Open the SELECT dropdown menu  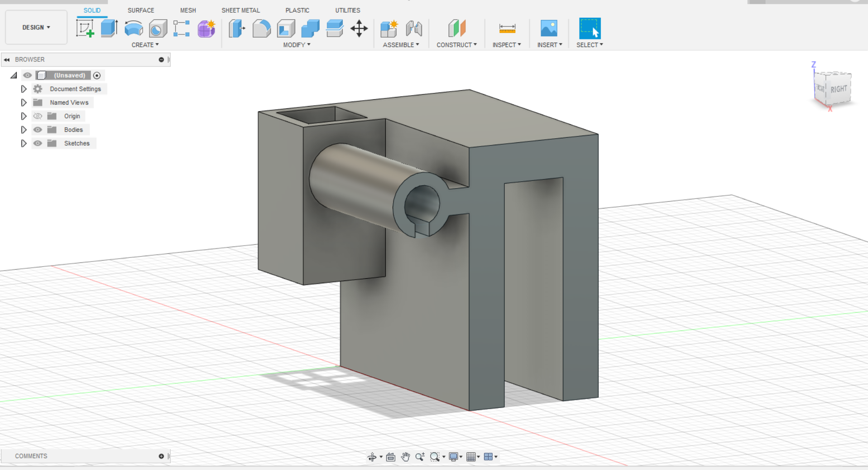590,45
